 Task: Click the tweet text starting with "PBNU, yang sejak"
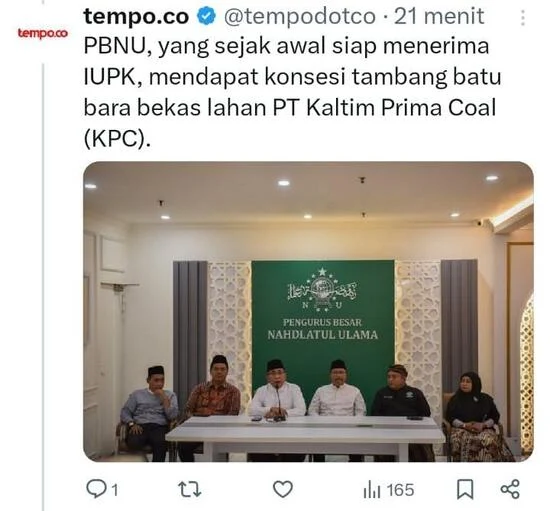[x=293, y=92]
